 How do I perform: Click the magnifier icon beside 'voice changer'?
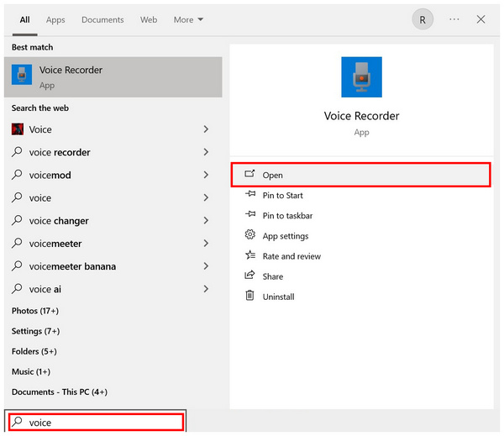click(x=17, y=220)
